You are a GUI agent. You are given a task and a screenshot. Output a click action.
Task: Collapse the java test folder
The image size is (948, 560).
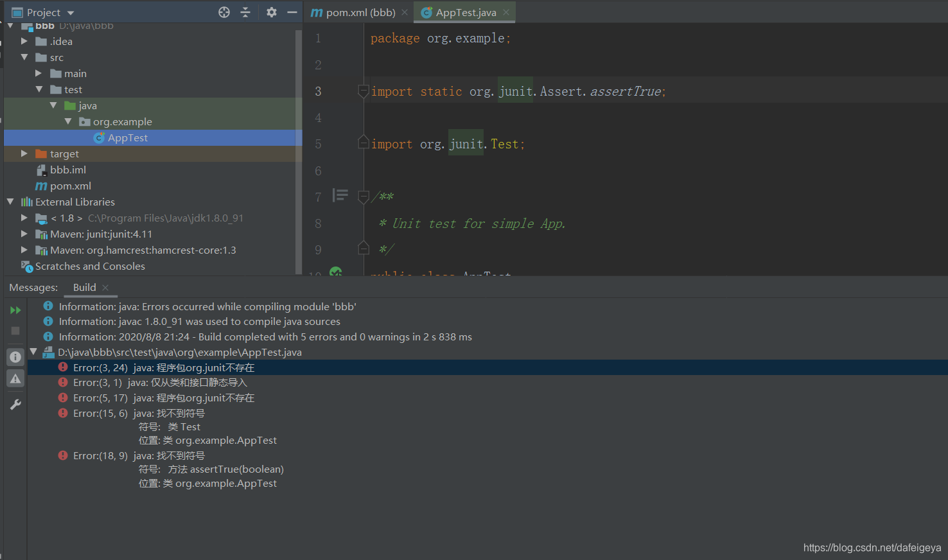point(53,105)
